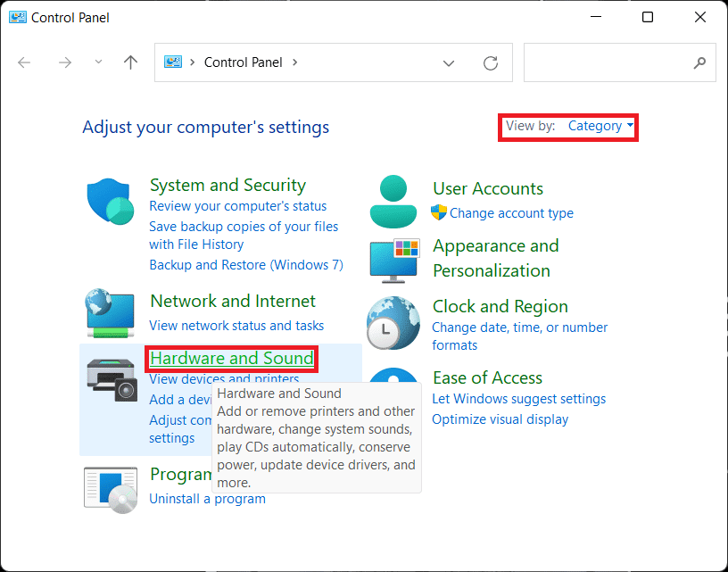This screenshot has width=728, height=572.
Task: Click Change account type link
Action: (x=511, y=213)
